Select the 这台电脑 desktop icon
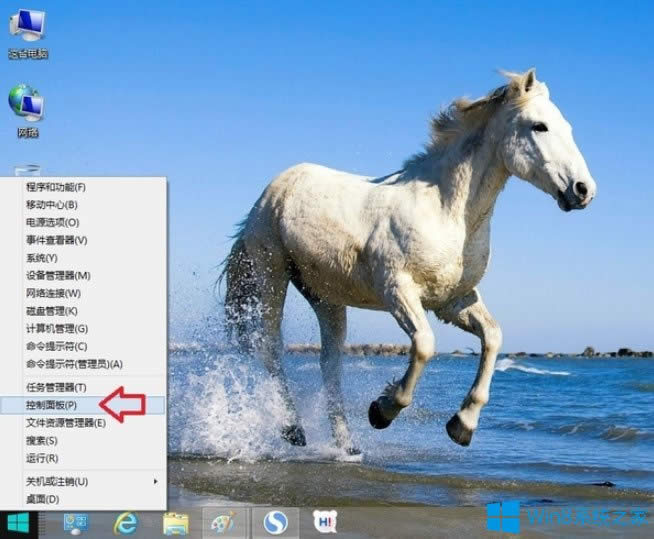 [x=27, y=30]
